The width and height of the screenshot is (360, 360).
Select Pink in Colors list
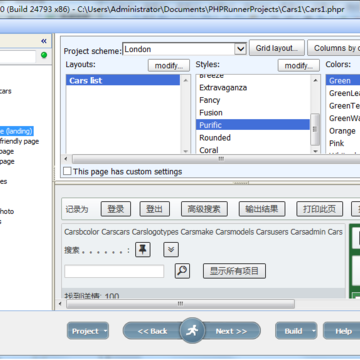(x=336, y=143)
